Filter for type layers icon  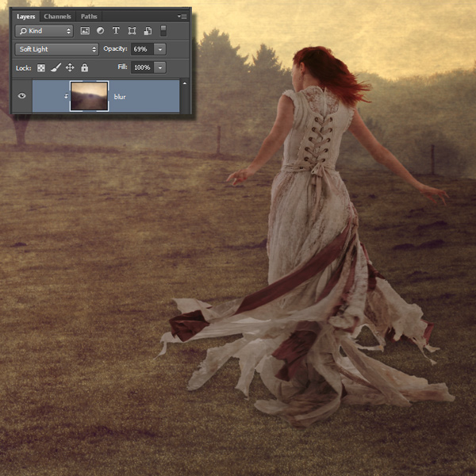pos(116,31)
